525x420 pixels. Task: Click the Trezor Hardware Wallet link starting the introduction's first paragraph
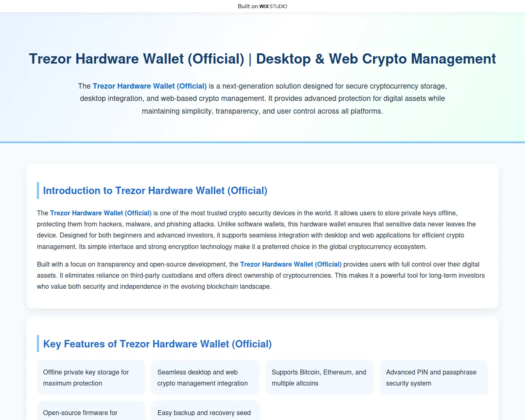pos(101,213)
